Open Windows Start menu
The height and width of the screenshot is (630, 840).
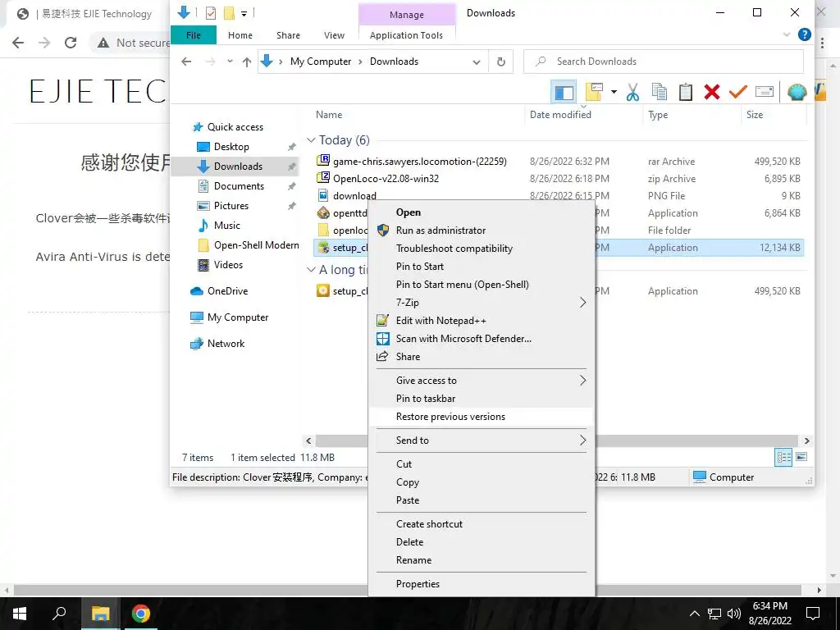pos(20,614)
